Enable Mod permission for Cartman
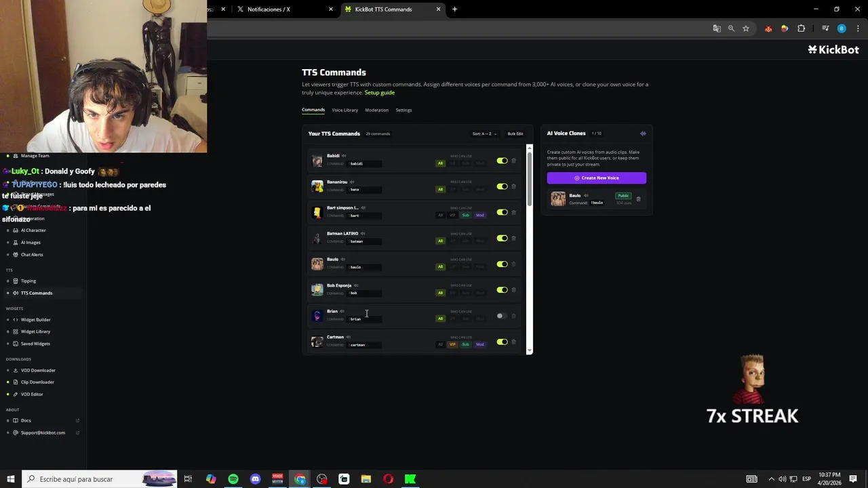868x488 pixels. click(x=480, y=344)
